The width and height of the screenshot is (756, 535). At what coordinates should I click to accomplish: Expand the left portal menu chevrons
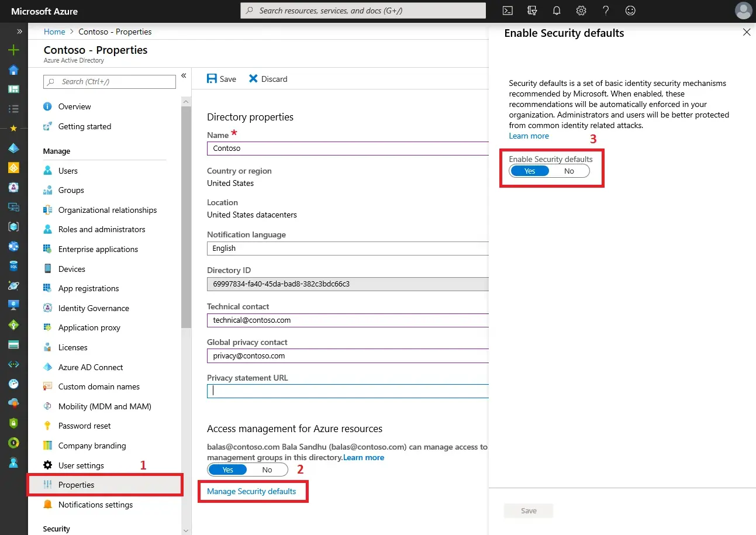click(19, 32)
